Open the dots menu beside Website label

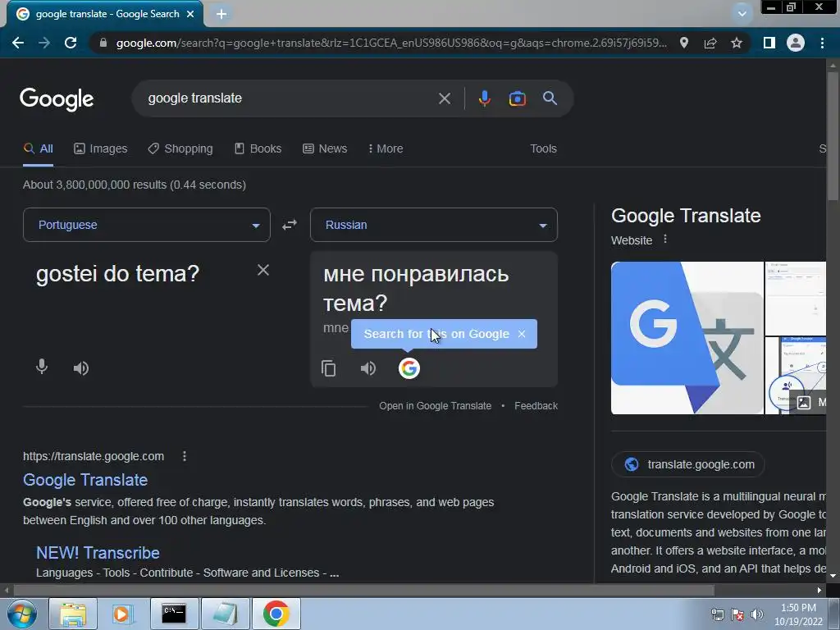pyautogui.click(x=665, y=239)
